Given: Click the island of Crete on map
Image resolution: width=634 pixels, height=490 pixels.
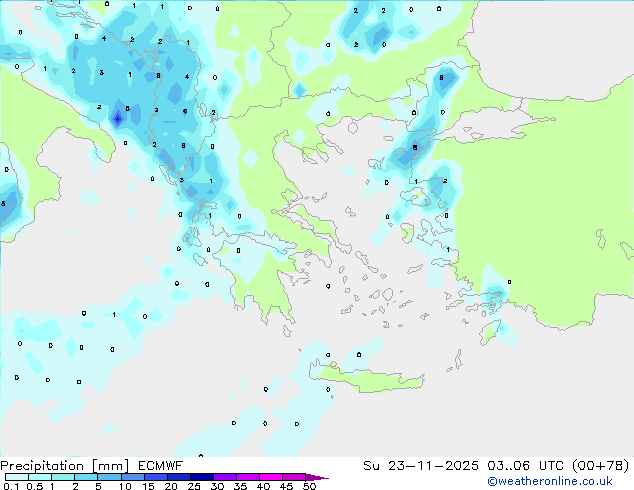Looking at the screenshot, I should 368,380.
